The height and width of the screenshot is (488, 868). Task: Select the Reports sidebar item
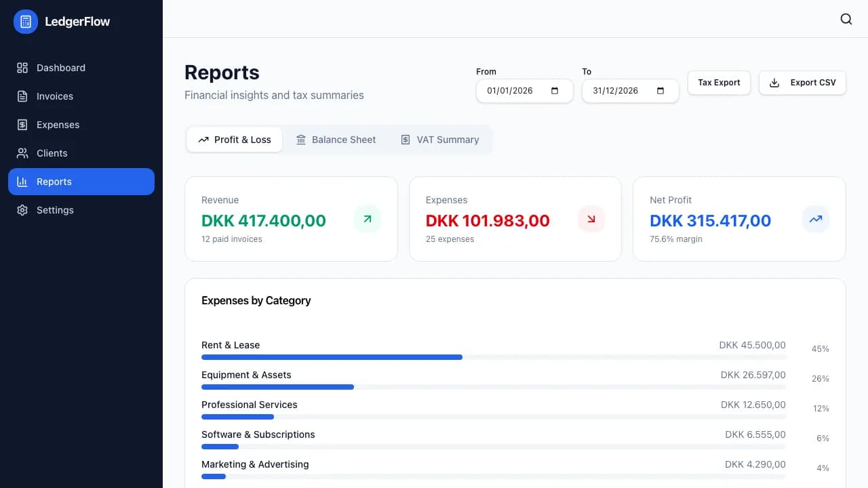[81, 182]
